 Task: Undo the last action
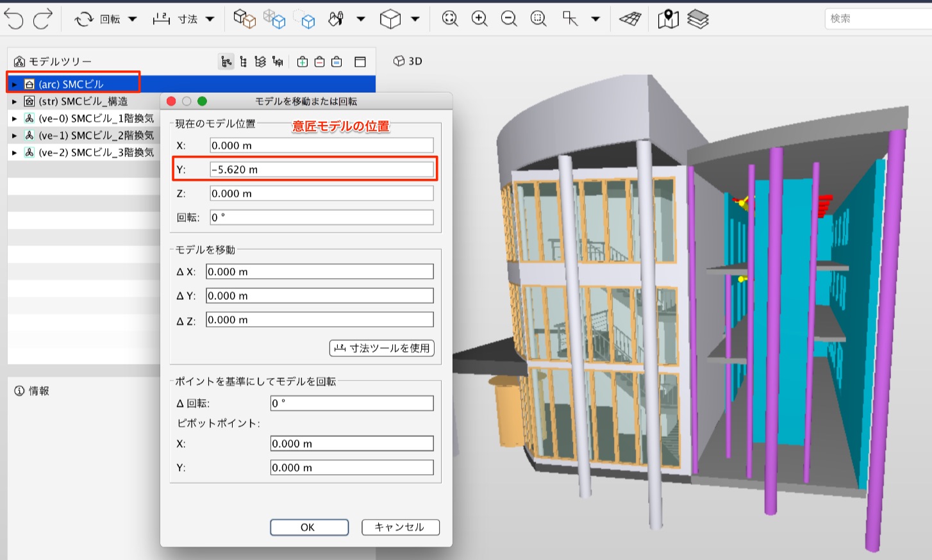(13, 19)
